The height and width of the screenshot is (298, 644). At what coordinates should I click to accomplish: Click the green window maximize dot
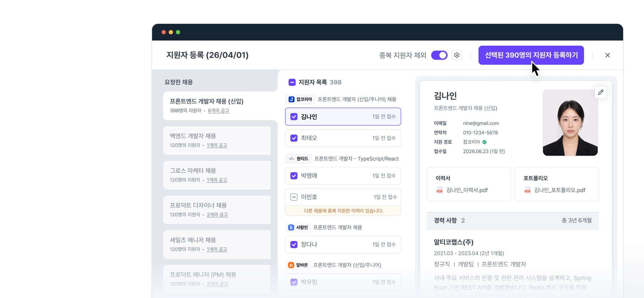click(178, 32)
